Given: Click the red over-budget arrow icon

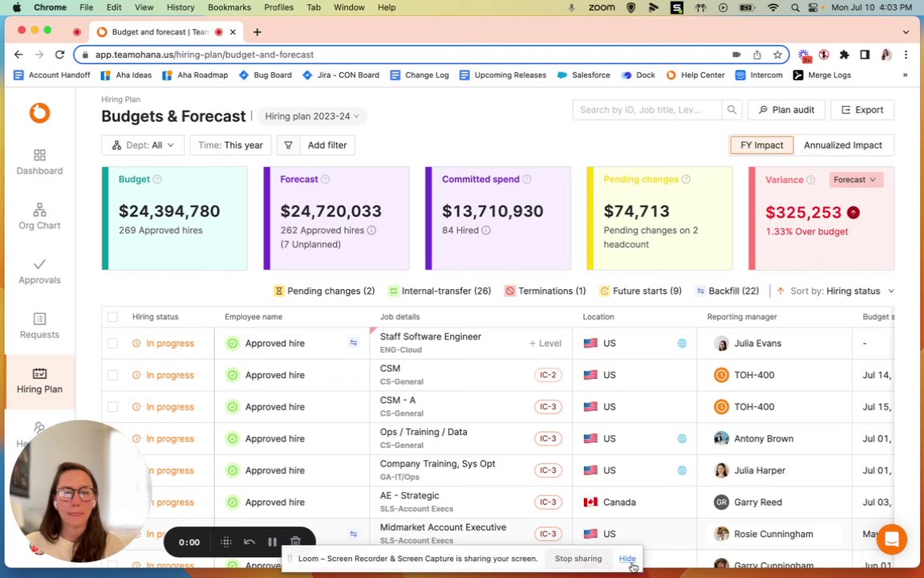Looking at the screenshot, I should pos(853,213).
